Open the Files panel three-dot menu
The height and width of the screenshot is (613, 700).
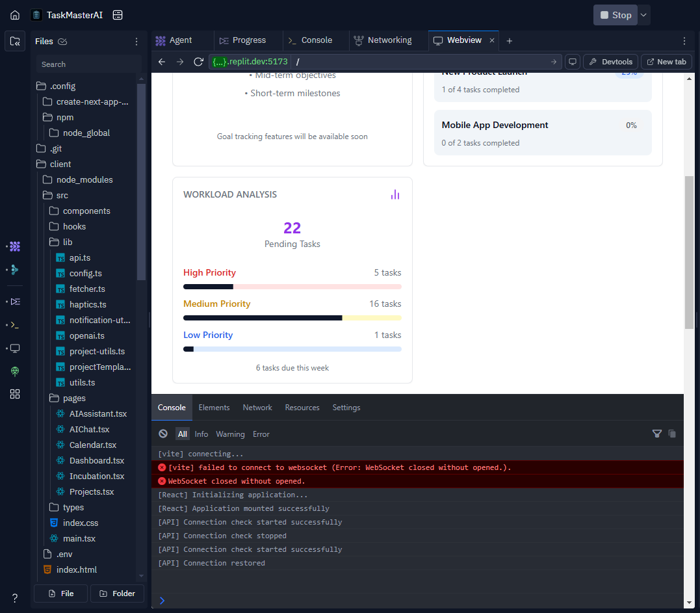pyautogui.click(x=136, y=42)
